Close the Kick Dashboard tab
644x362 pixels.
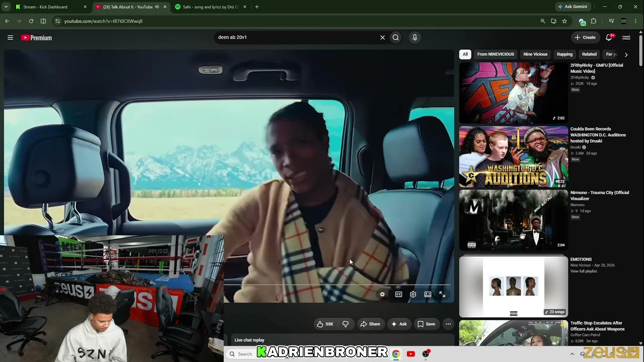(x=85, y=7)
